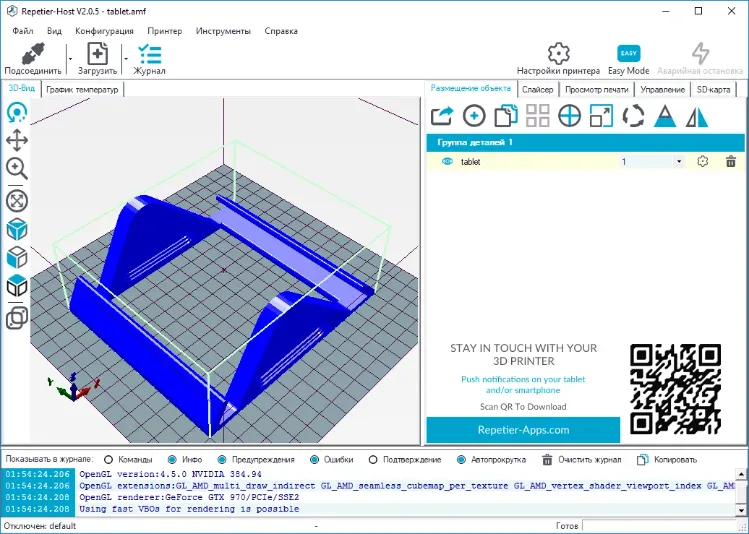Open the Конфигурация menu
This screenshot has height=534, width=749.
[105, 31]
